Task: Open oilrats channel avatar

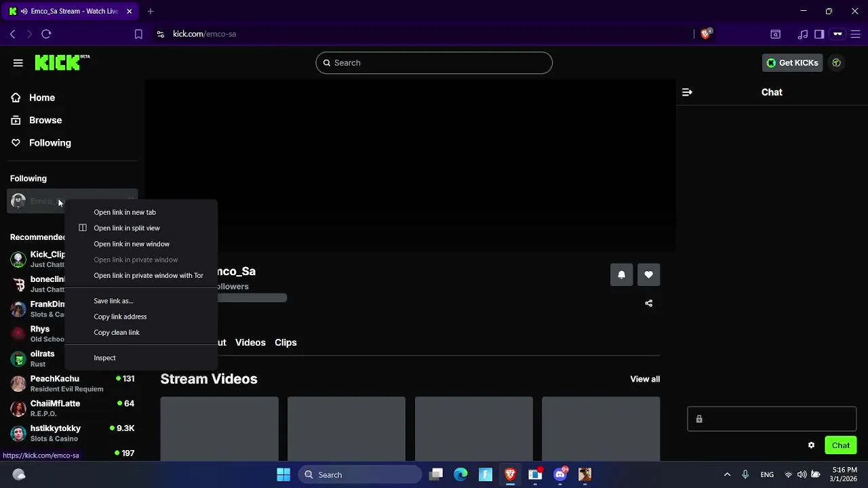Action: [18, 359]
